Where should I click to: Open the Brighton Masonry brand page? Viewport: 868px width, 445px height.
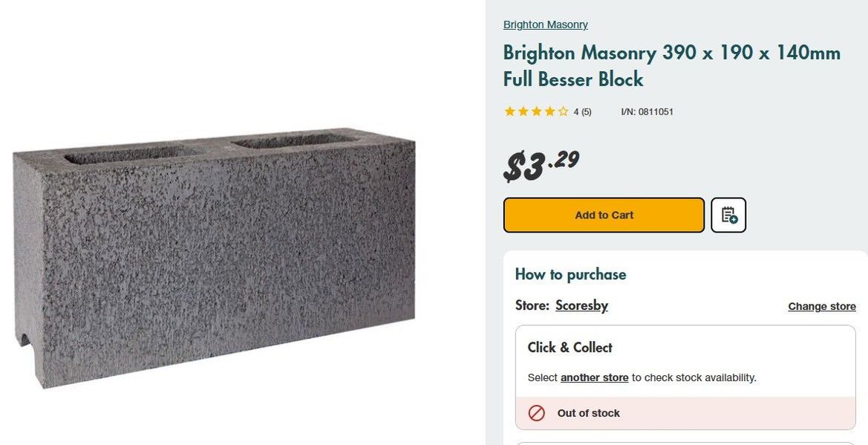[x=545, y=25]
